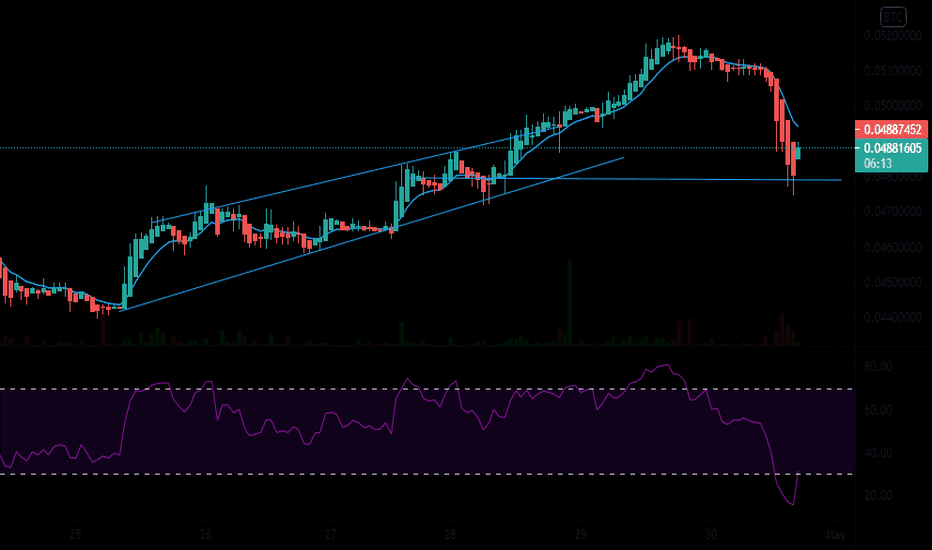Click the BTC currency badge

893,17
